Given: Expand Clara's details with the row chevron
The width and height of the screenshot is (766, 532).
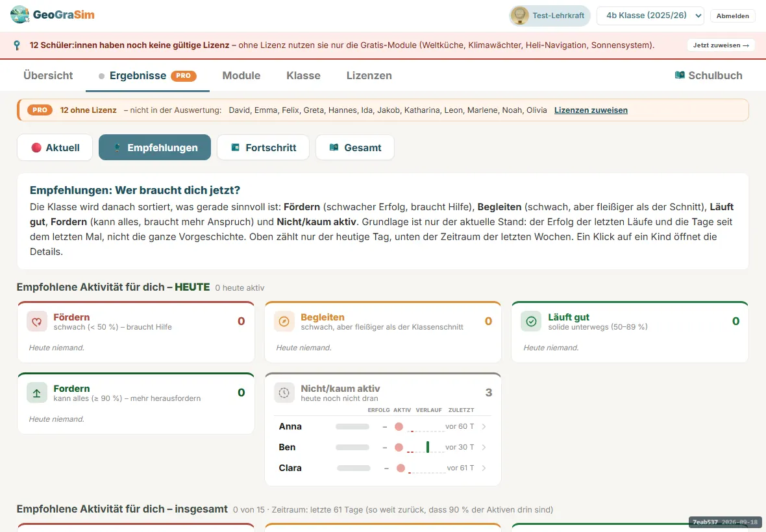Looking at the screenshot, I should coord(484,468).
